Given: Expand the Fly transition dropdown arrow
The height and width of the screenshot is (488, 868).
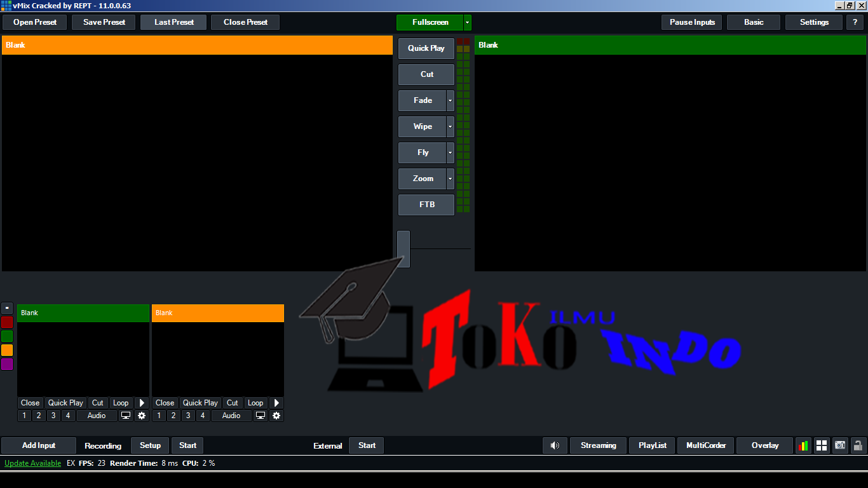Looking at the screenshot, I should [x=451, y=152].
